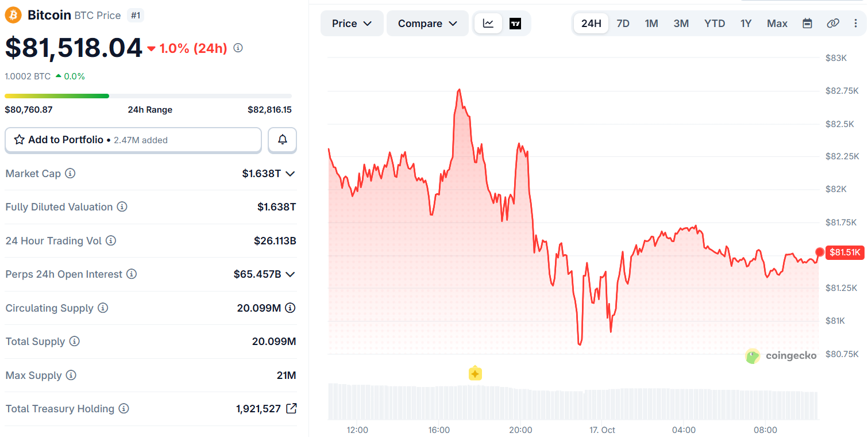Open the Compare dropdown
The width and height of the screenshot is (868, 437).
coord(427,24)
